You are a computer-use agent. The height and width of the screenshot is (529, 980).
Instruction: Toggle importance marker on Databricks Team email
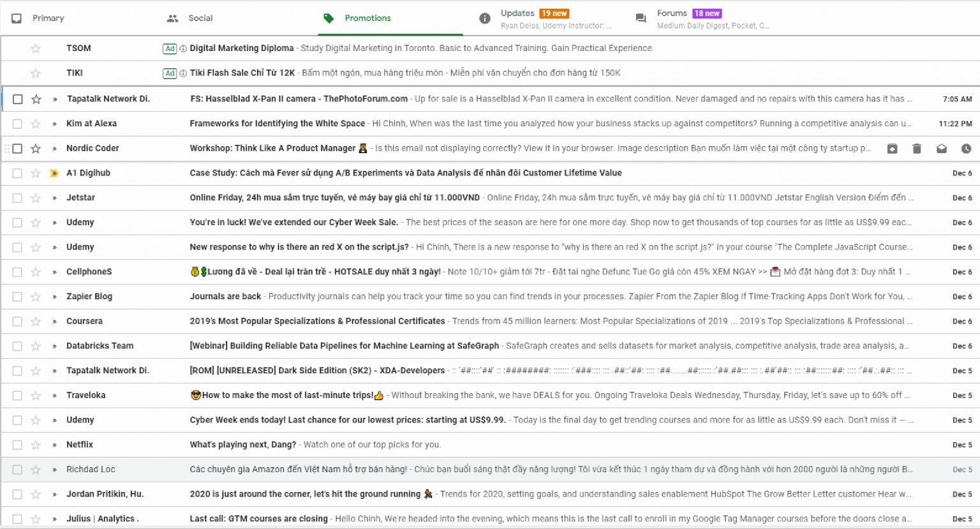(54, 346)
